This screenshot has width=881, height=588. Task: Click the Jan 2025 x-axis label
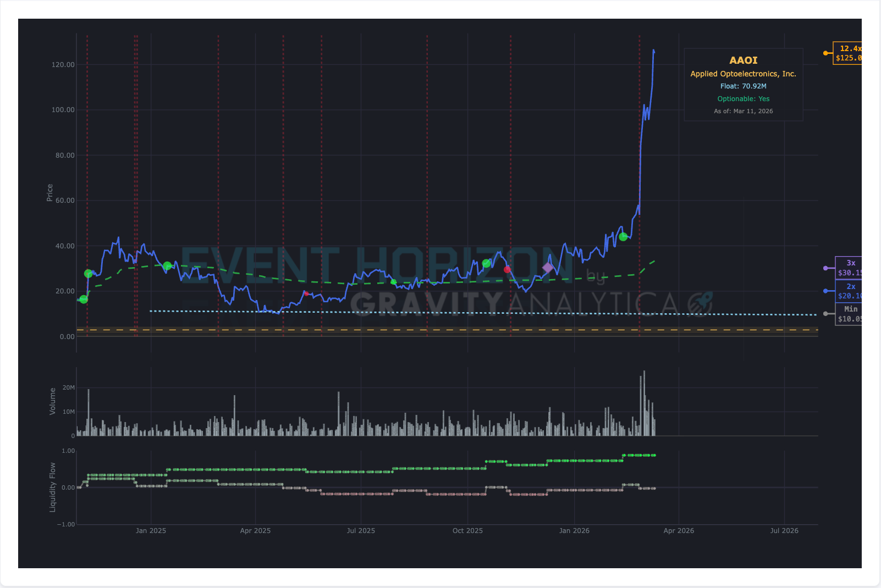coord(151,531)
